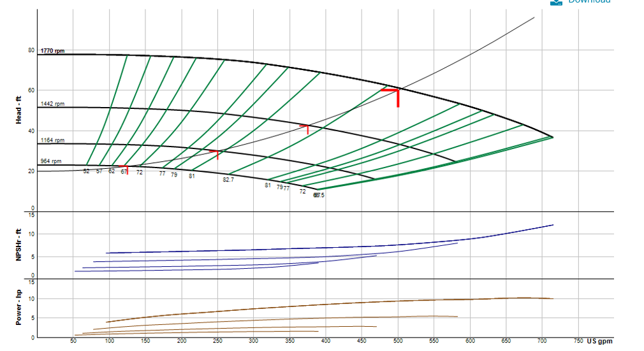Click the 60 tick on the Head axis
Screen dimensions: 644x351
(x=31, y=90)
